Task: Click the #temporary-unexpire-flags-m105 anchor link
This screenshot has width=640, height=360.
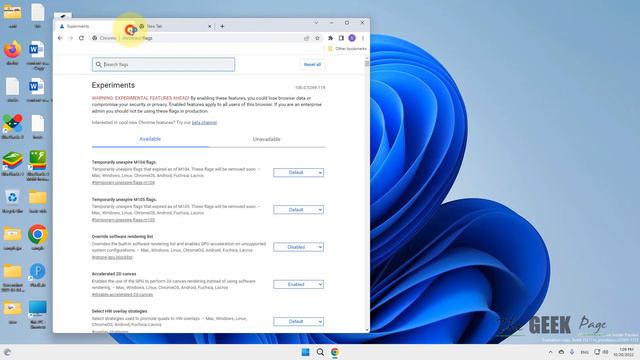Action: point(123,220)
